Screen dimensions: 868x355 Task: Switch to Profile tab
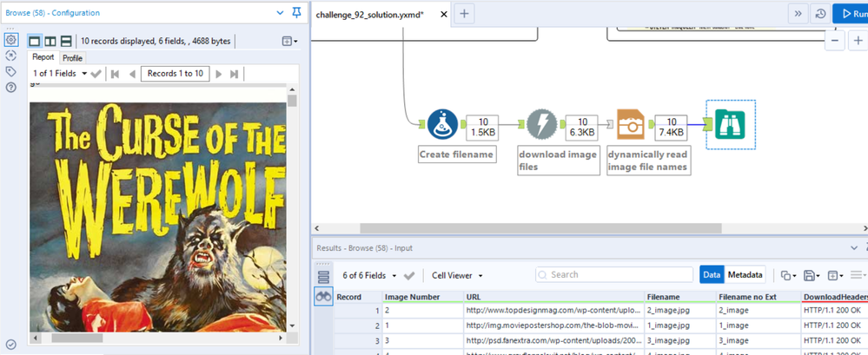[72, 58]
